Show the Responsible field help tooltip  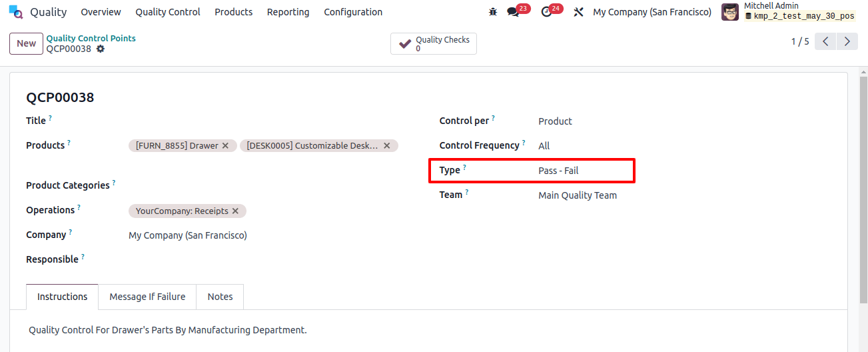click(x=83, y=257)
